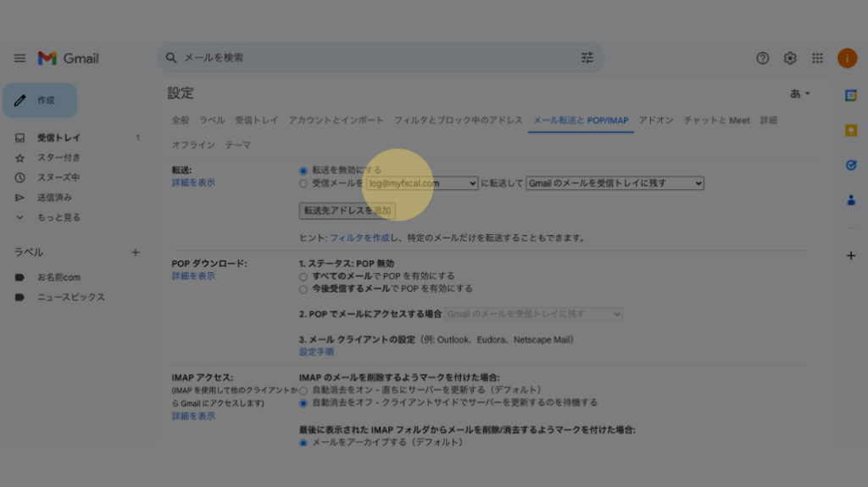Create new label with plus icon
Viewport: 868px width, 487px height.
pos(135,252)
